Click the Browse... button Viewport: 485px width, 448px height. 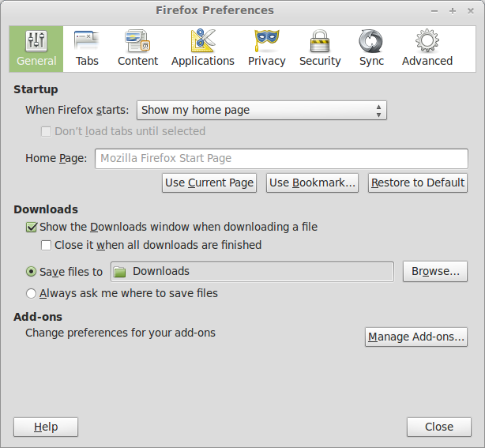click(x=435, y=271)
